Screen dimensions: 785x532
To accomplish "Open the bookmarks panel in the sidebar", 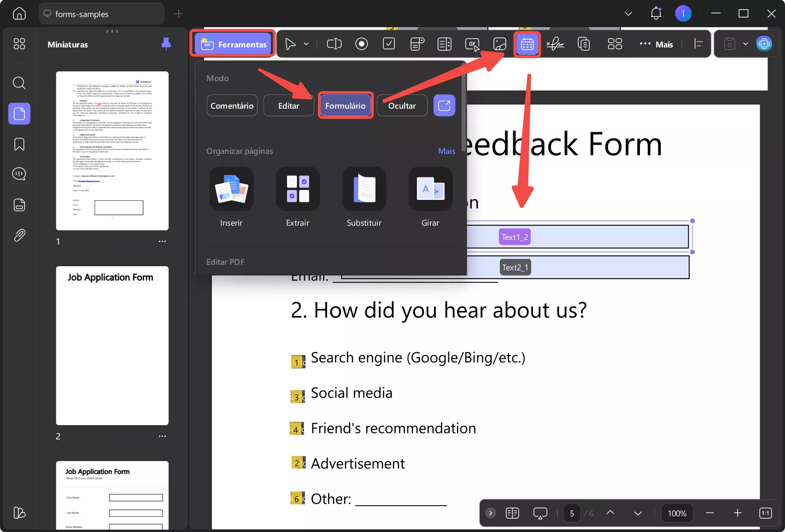I will point(19,144).
